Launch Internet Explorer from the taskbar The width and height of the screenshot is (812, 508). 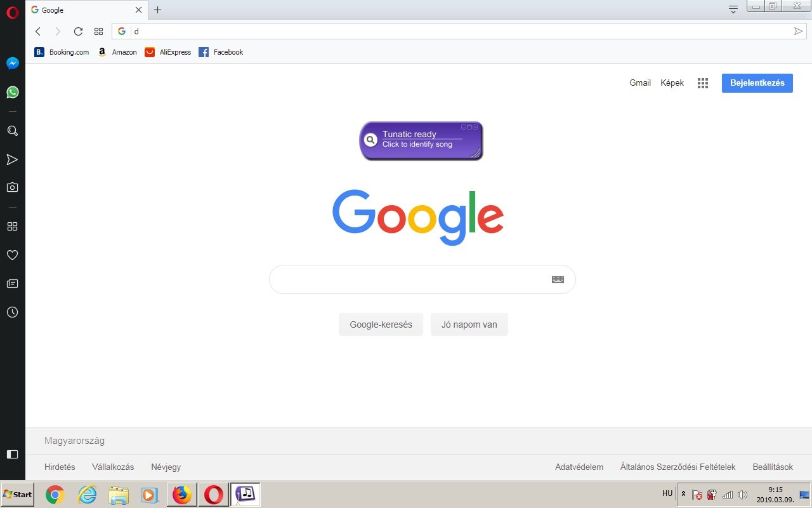87,495
